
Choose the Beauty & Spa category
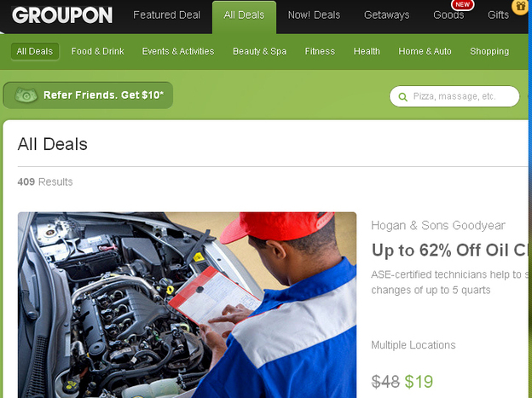pos(259,51)
